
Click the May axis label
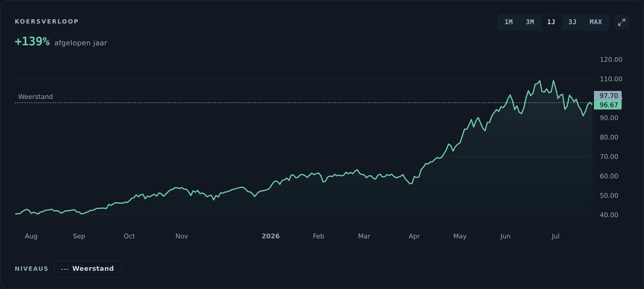pyautogui.click(x=460, y=236)
